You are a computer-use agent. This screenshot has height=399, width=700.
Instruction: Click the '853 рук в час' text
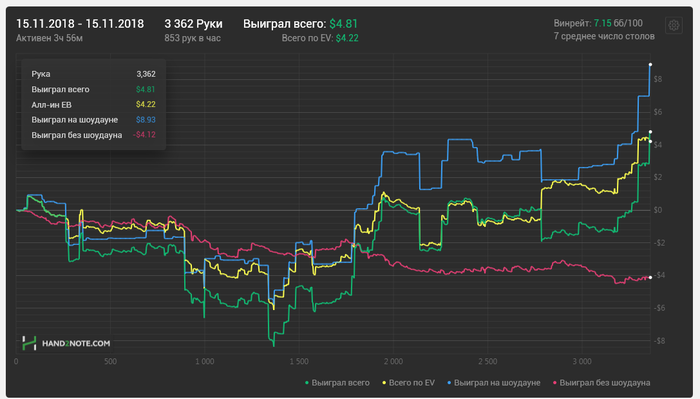click(x=192, y=38)
